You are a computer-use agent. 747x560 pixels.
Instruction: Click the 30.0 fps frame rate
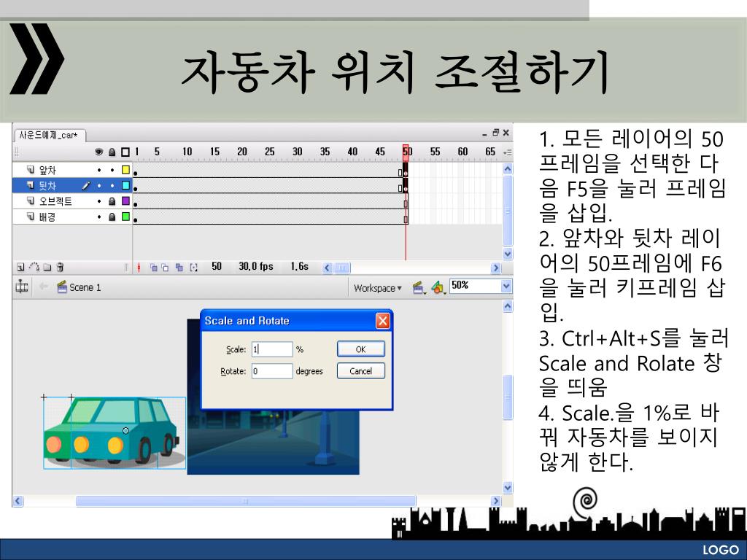point(256,267)
